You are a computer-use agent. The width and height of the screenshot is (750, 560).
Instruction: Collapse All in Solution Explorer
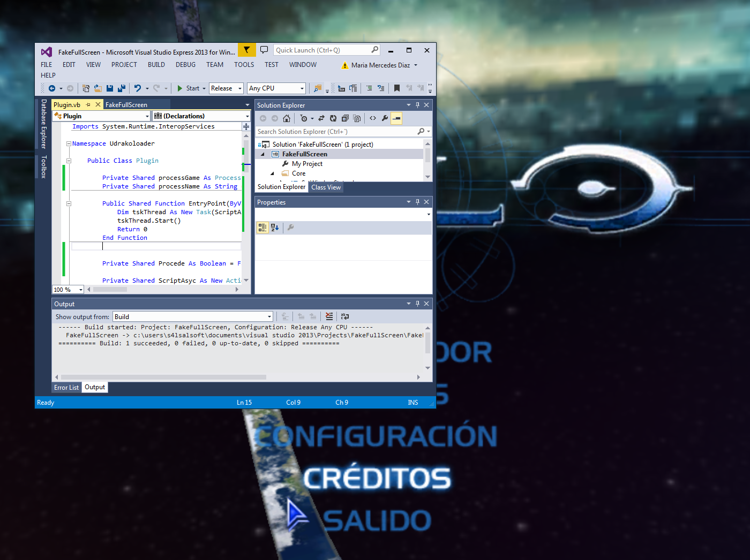[345, 118]
